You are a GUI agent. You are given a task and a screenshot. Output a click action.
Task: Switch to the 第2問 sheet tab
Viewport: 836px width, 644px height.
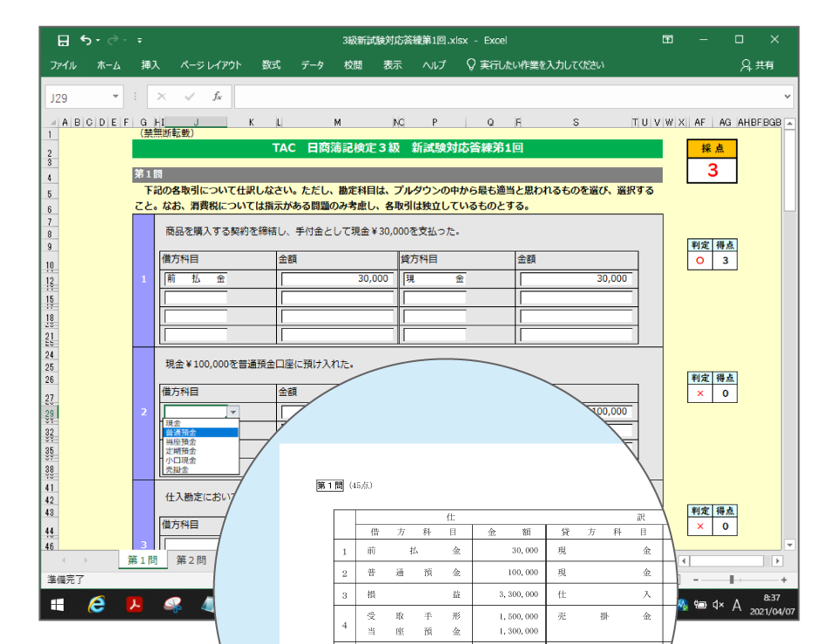click(191, 560)
